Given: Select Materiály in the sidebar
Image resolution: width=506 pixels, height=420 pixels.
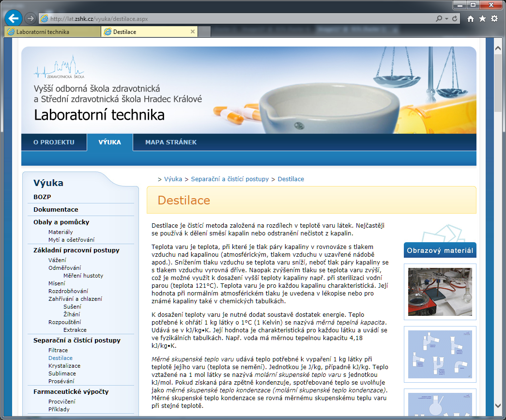Looking at the screenshot, I should 61,232.
